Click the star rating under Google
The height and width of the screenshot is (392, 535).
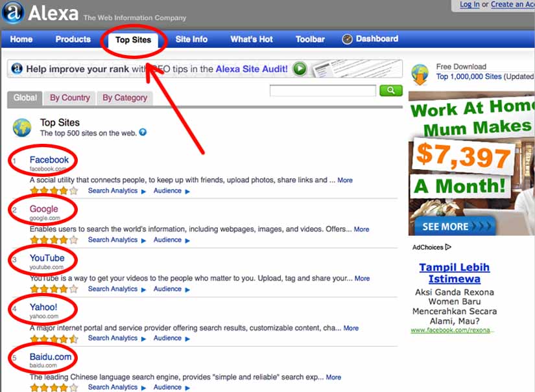point(54,240)
